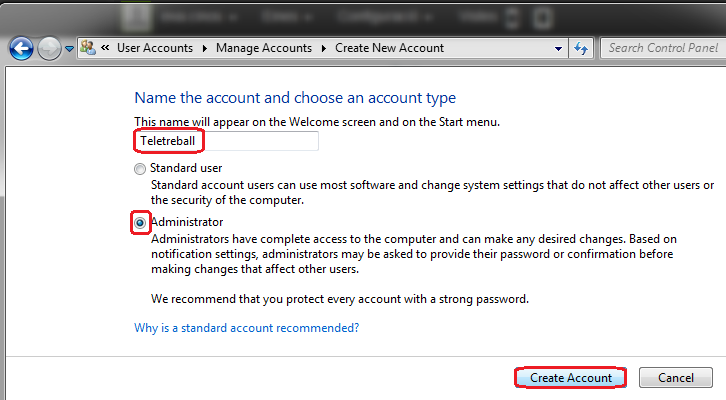Click the account name text field
The image size is (726, 400).
pyautogui.click(x=226, y=141)
